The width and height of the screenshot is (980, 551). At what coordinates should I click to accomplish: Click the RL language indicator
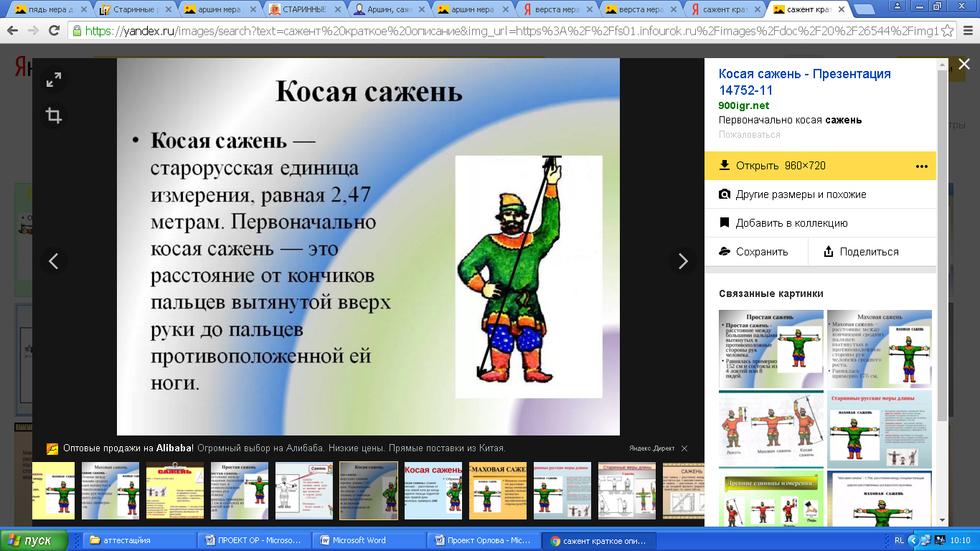(x=900, y=540)
